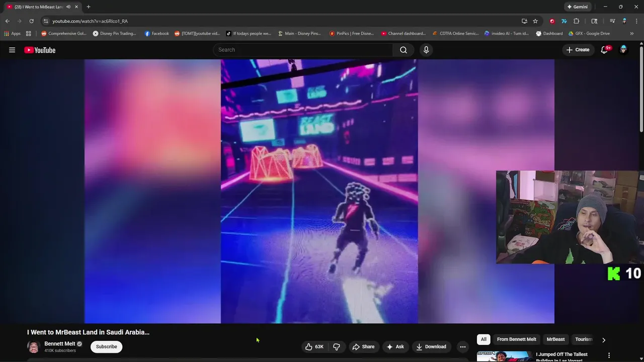Image resolution: width=644 pixels, height=362 pixels.
Task: Open Main - Disney Pins bookmark
Action: (x=299, y=34)
